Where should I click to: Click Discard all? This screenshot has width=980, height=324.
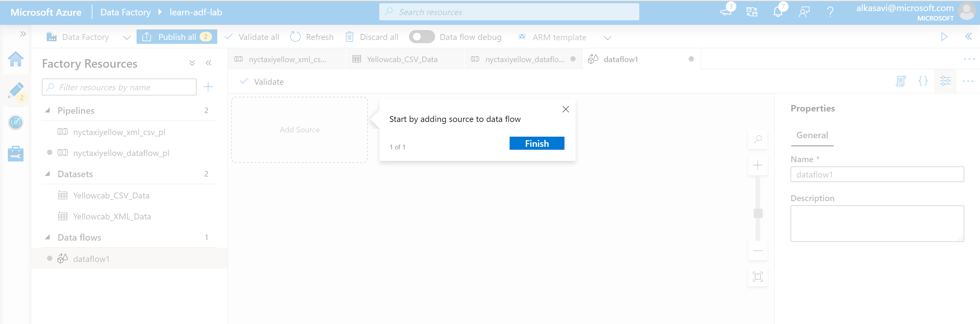pyautogui.click(x=372, y=37)
